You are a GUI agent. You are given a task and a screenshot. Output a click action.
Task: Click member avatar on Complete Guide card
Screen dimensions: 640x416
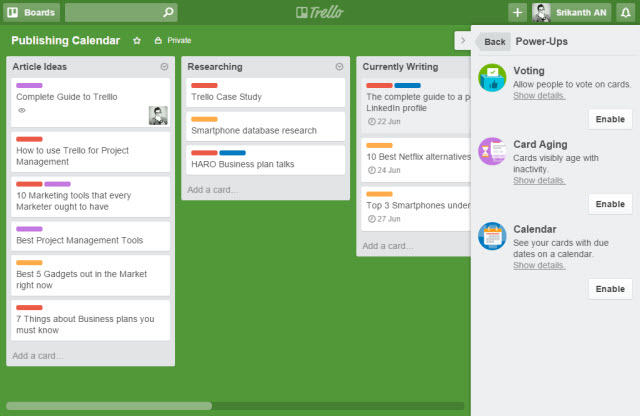158,115
